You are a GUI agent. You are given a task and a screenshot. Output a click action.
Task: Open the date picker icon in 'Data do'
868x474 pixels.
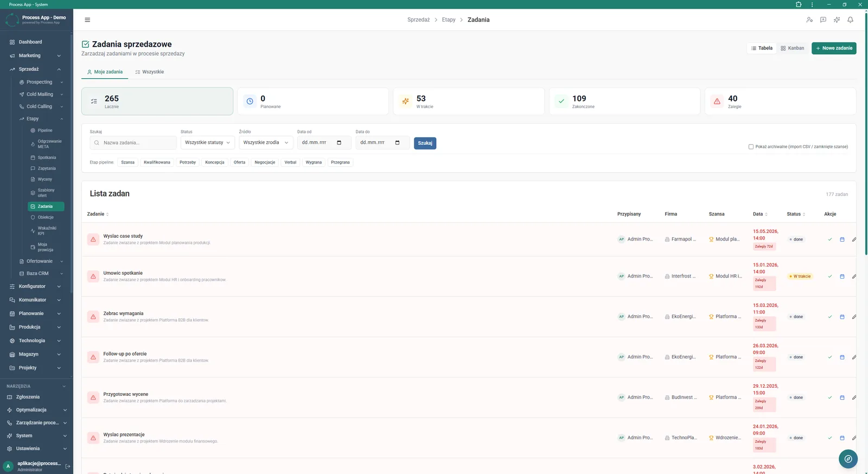pos(397,143)
